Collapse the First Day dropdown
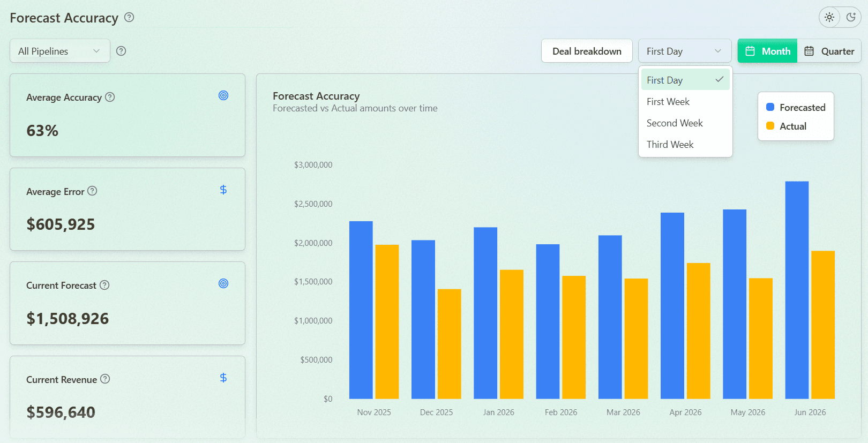868x443 pixels. pyautogui.click(x=685, y=51)
